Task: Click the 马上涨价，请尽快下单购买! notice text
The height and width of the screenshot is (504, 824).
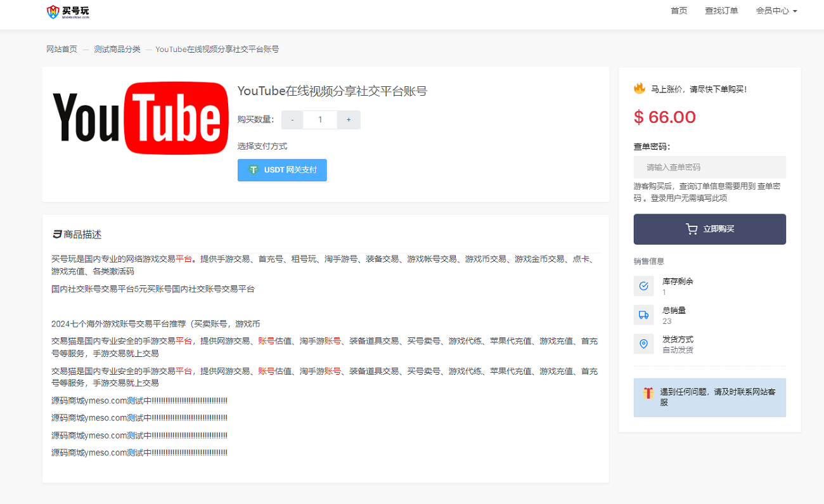Action: [699, 89]
